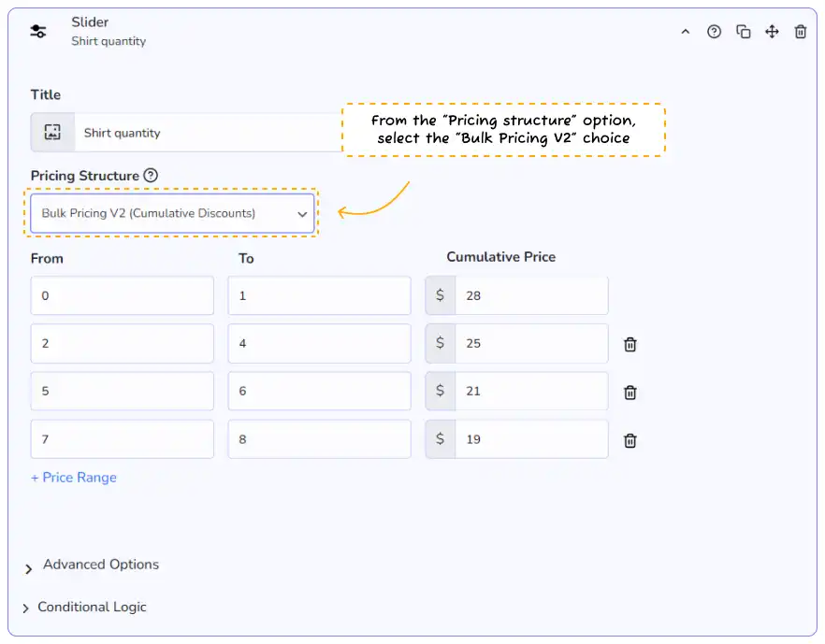Click the Shirt quantity title input field
The image size is (825, 644).
(x=206, y=133)
